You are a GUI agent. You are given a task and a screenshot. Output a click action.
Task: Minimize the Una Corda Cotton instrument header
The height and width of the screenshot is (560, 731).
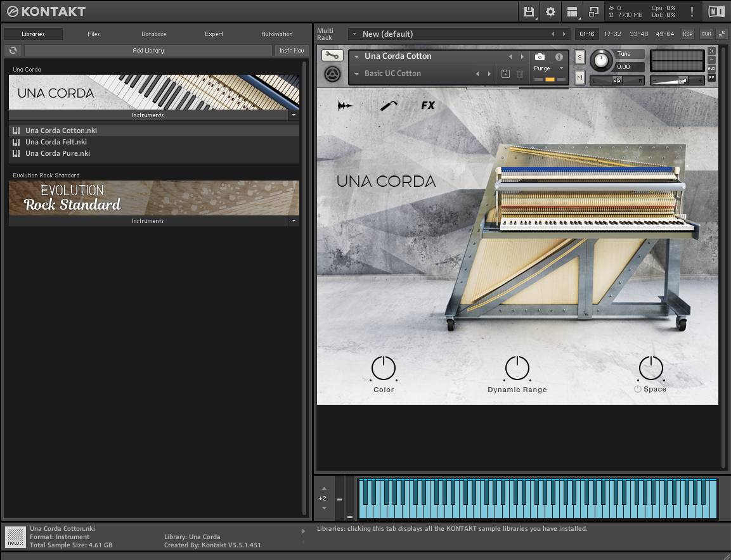point(711,60)
